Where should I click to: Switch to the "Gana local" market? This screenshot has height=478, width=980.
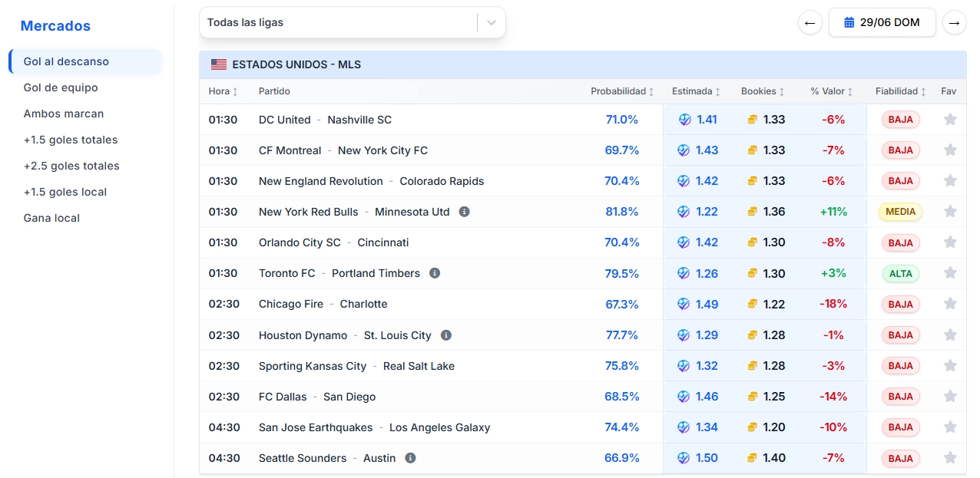[51, 218]
